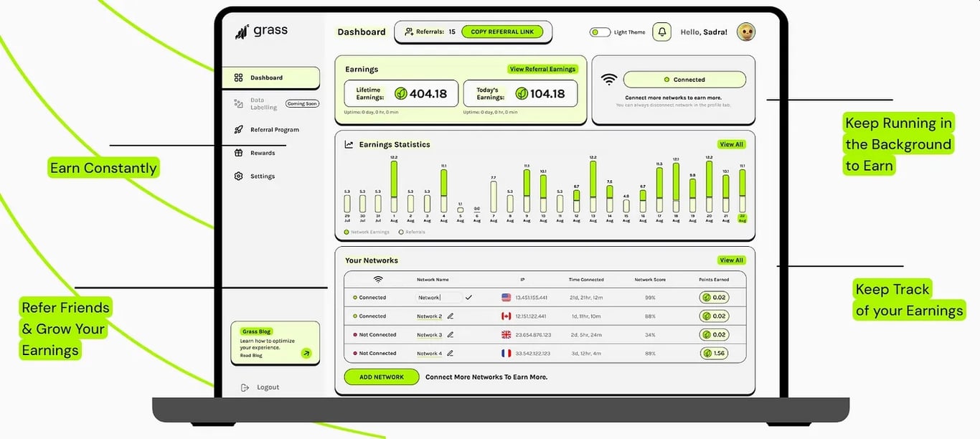
Task: Click the 1.56 points earned badge
Action: tap(714, 353)
